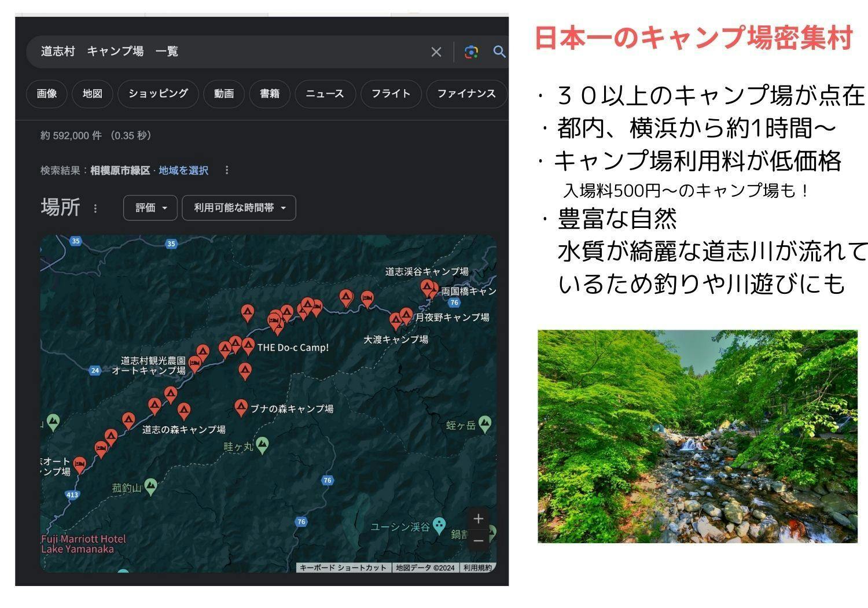This screenshot has height=608, width=868.
Task: Open Google Lens image search icon
Action: pyautogui.click(x=471, y=52)
